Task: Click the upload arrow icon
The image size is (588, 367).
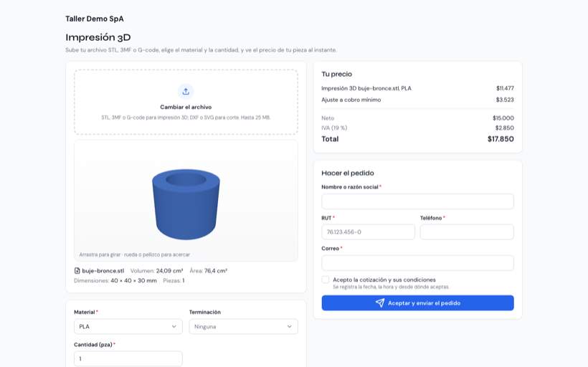Action: coord(186,92)
